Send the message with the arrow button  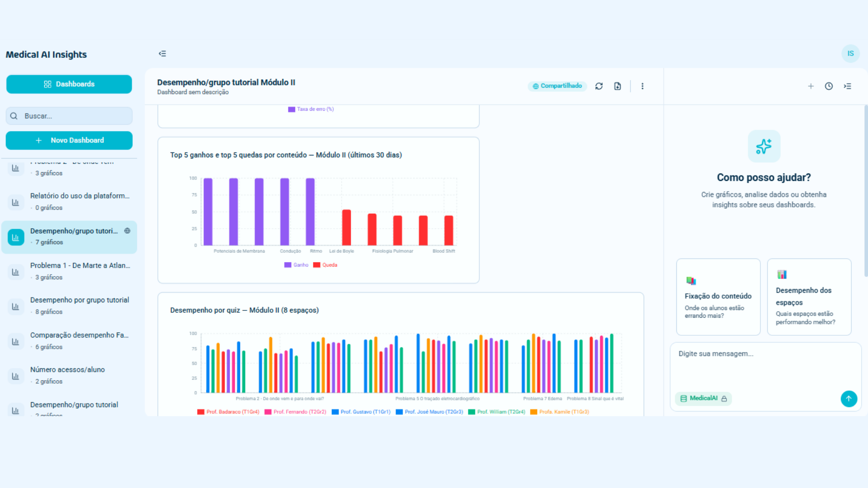tap(849, 399)
